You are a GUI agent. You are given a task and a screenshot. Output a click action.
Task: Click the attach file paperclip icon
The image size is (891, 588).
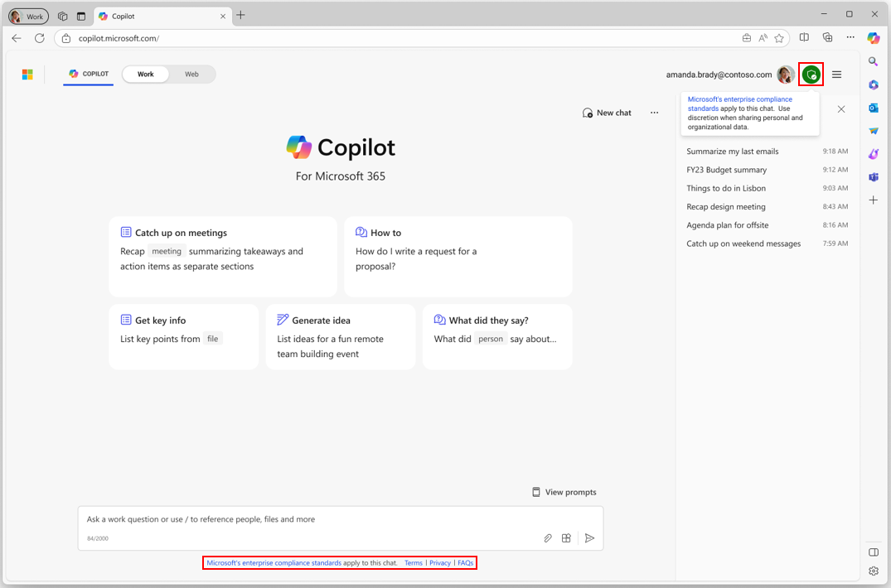[548, 538]
